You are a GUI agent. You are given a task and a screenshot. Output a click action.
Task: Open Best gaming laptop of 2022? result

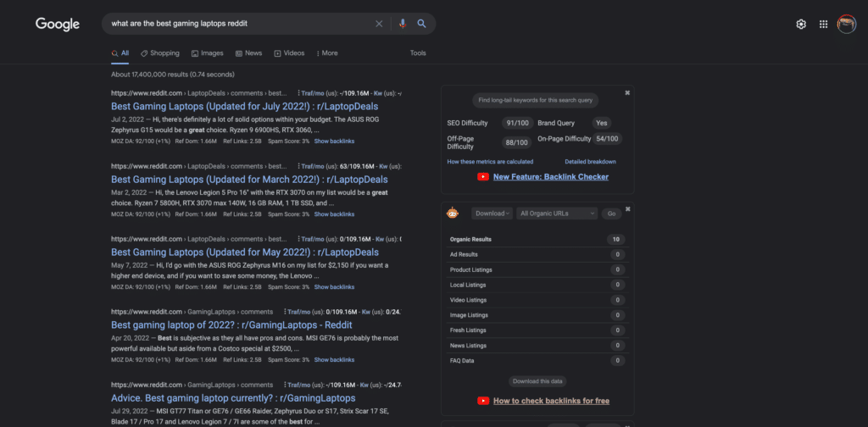click(231, 325)
